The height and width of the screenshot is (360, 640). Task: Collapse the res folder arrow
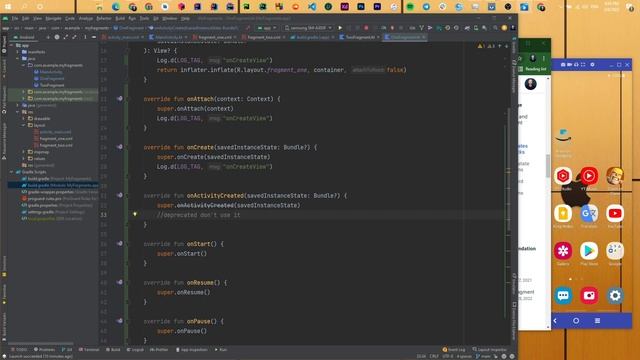point(18,112)
